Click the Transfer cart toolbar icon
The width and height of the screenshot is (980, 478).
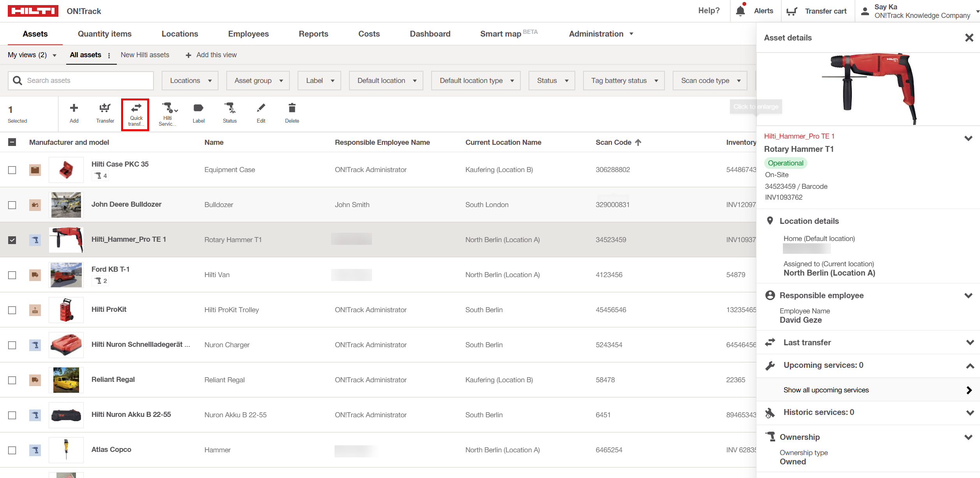[x=105, y=108]
